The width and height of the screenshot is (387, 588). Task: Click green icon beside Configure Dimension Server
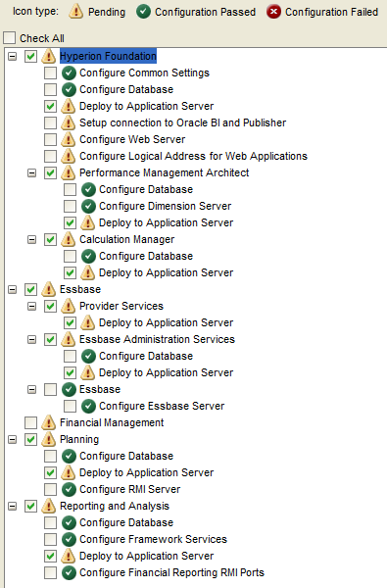tap(88, 206)
